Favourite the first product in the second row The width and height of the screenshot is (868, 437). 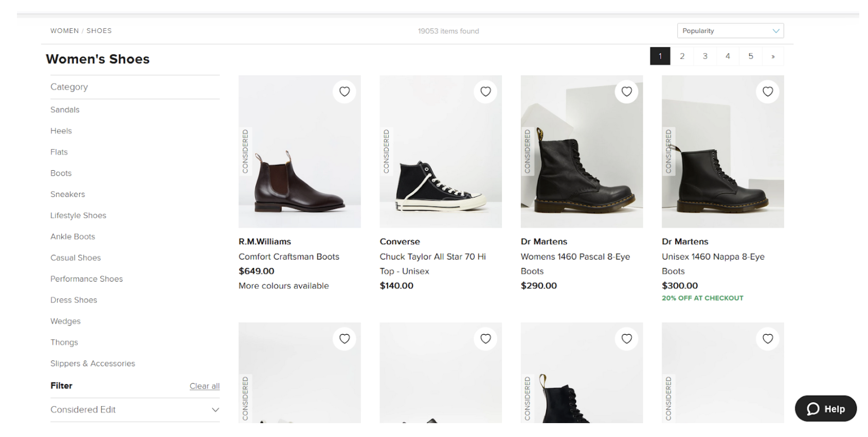pyautogui.click(x=345, y=339)
